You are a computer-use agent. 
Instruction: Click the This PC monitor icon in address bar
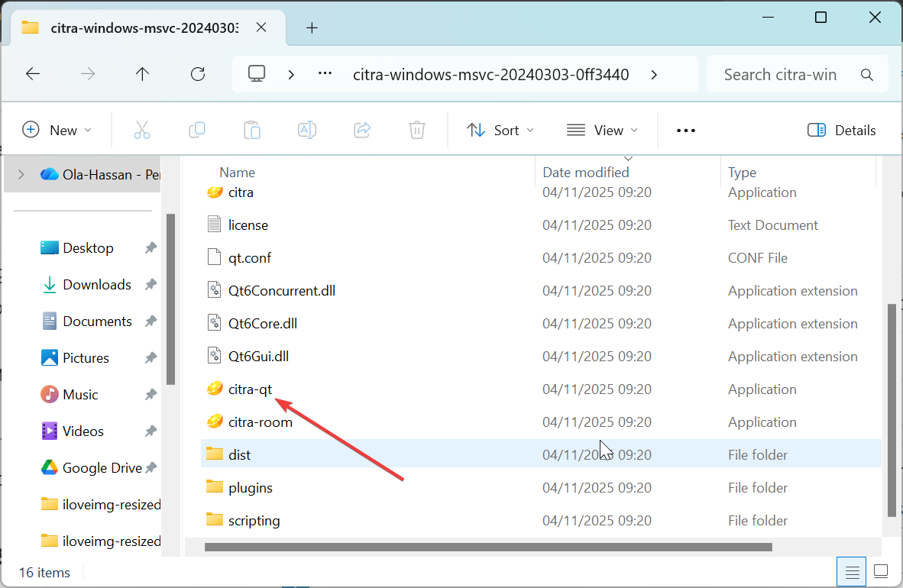coord(256,74)
